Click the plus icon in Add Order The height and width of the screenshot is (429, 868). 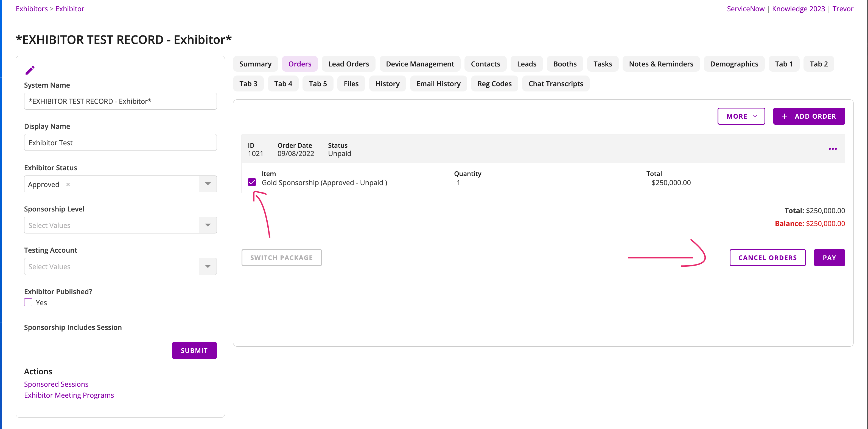pyautogui.click(x=785, y=116)
